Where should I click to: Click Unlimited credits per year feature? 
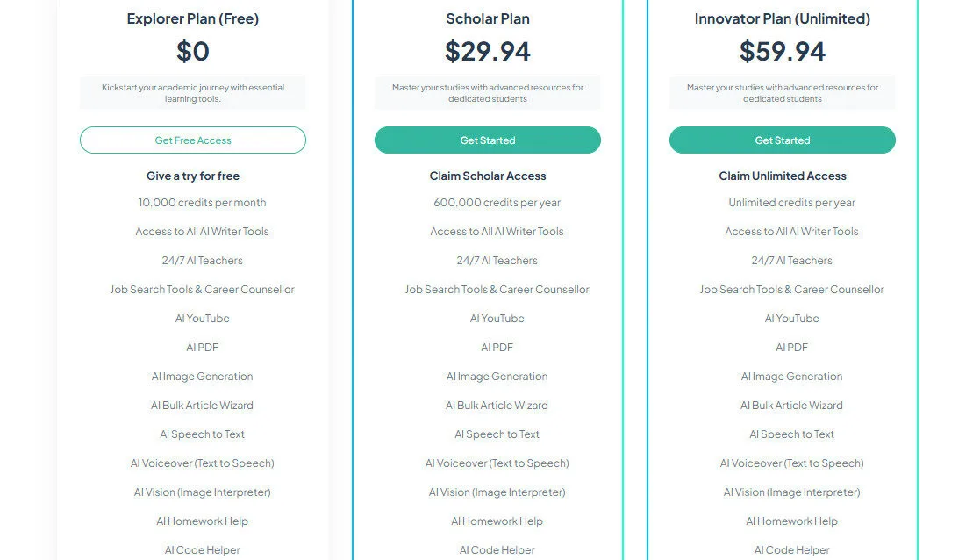(x=791, y=202)
